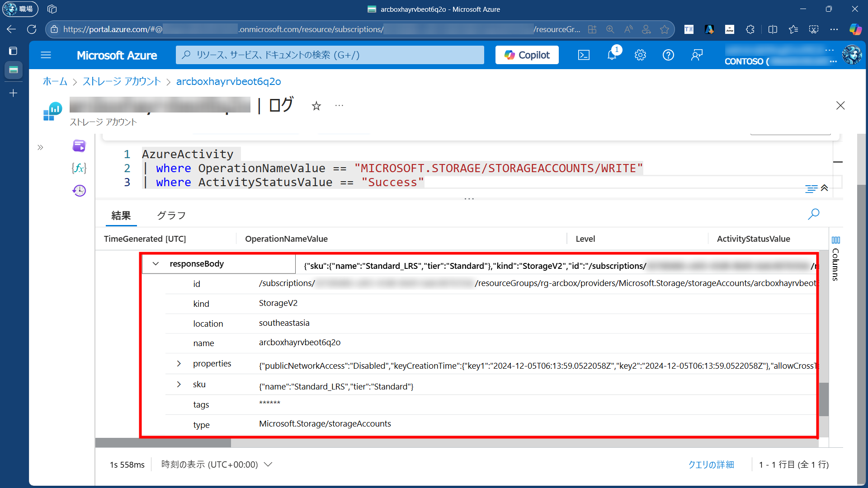Favorite this Logs page with the star

pos(316,106)
